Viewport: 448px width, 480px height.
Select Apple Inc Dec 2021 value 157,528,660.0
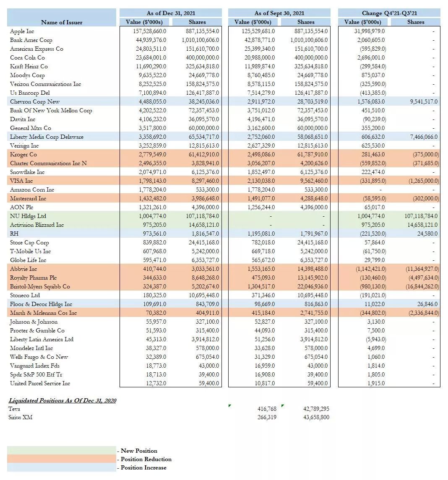pos(150,31)
